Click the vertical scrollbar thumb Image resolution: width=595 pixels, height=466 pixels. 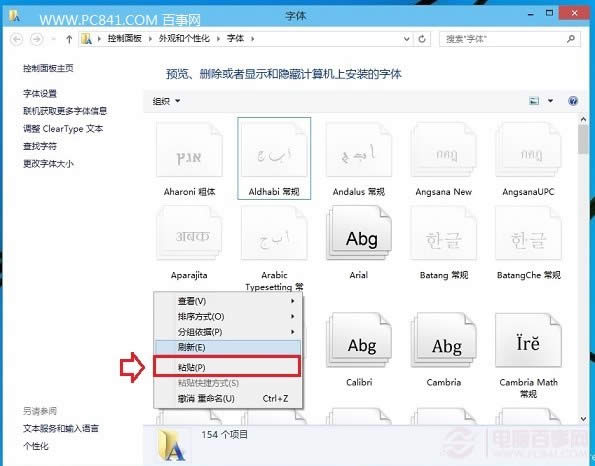(583, 139)
